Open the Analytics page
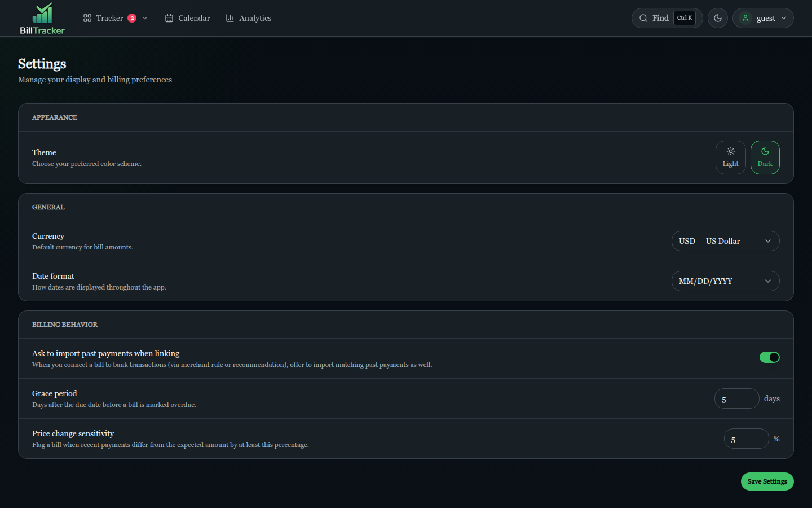This screenshot has width=812, height=508. pos(248,18)
